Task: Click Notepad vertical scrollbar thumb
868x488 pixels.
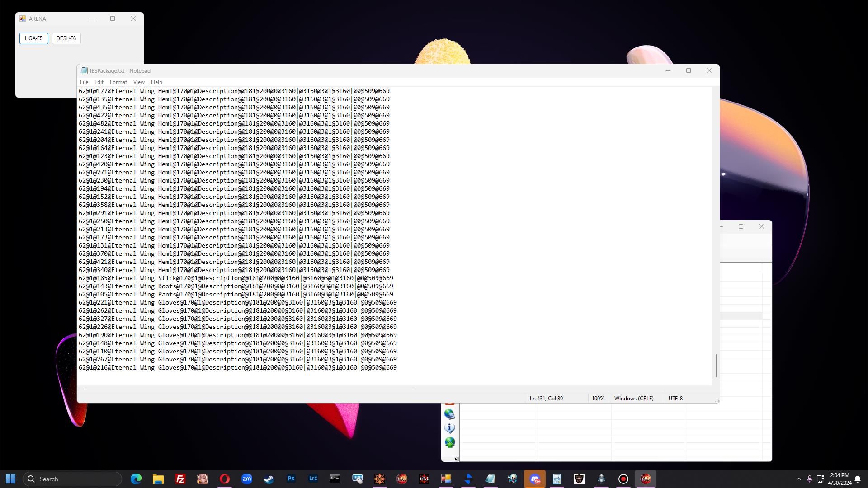Action: [x=716, y=366]
